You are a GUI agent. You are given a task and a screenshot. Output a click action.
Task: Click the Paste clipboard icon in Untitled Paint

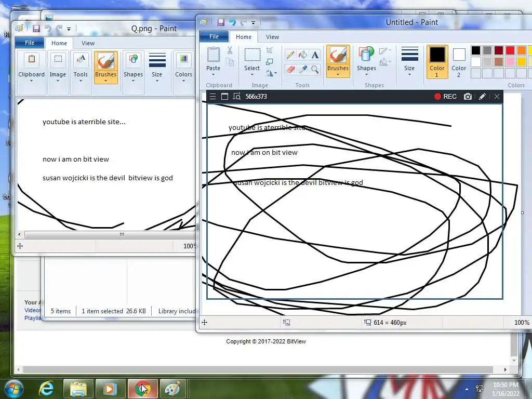[214, 55]
